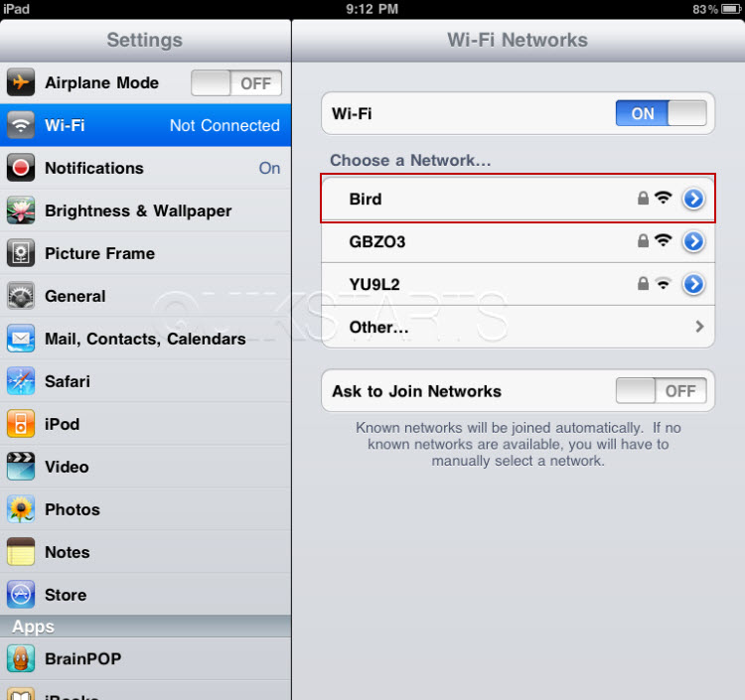The image size is (745, 700).
Task: Tap the Mail envelope icon
Action: 21,339
